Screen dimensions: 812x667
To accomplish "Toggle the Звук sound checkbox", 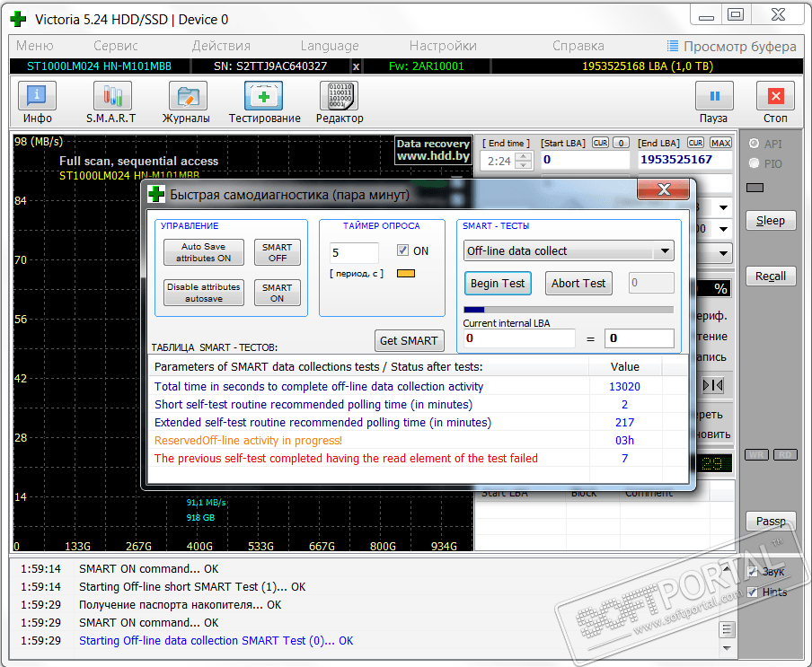I will [x=753, y=571].
